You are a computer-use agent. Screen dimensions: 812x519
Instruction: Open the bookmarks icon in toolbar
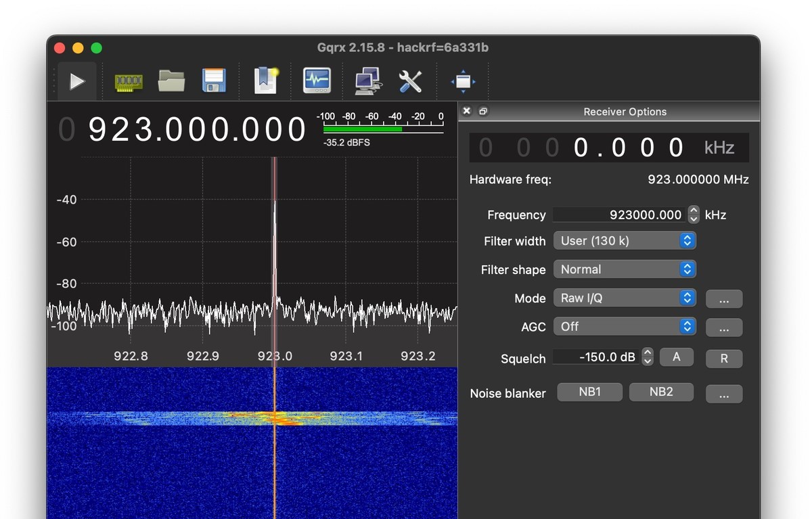pyautogui.click(x=265, y=81)
